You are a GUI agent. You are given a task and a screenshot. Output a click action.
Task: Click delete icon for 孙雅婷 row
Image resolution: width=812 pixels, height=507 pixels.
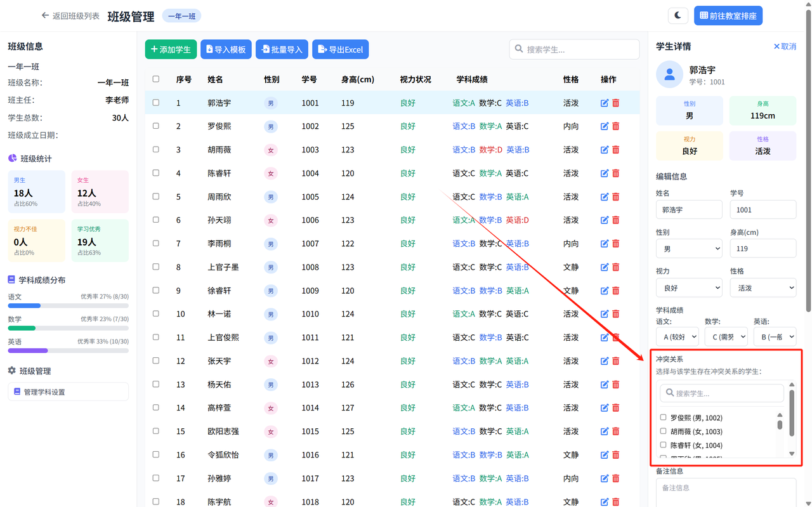pyautogui.click(x=615, y=478)
